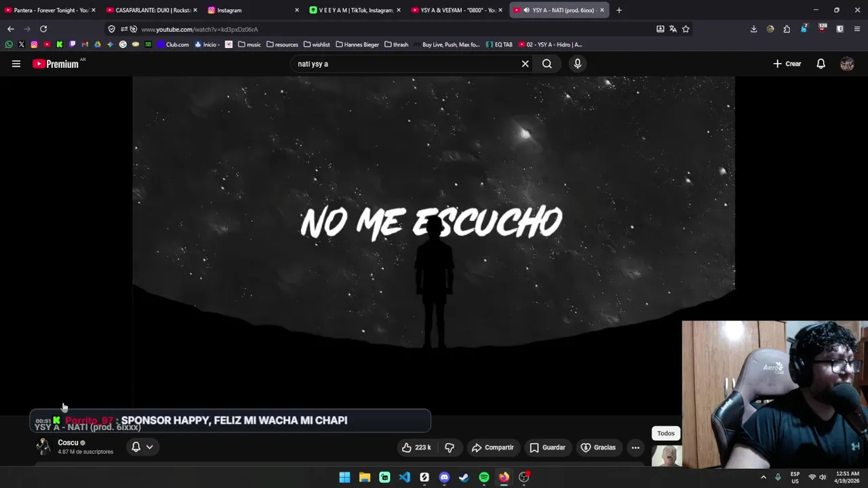The width and height of the screenshot is (868, 488).
Task: Open the Firefox application menu button
Action: point(857,29)
